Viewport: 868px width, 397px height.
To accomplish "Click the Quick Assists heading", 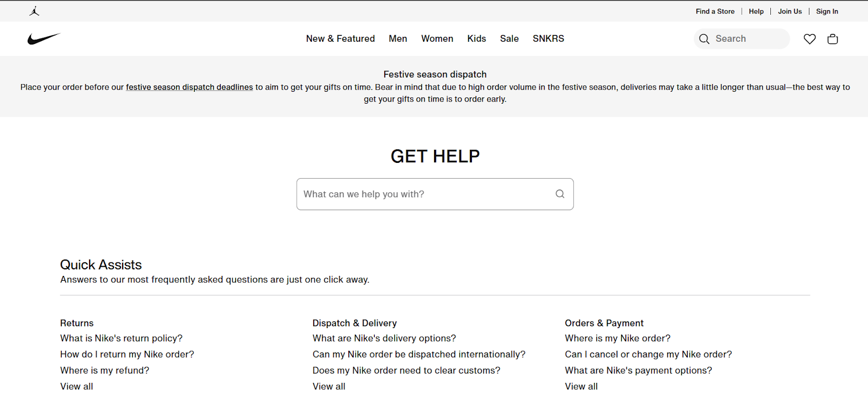I will click(x=101, y=264).
